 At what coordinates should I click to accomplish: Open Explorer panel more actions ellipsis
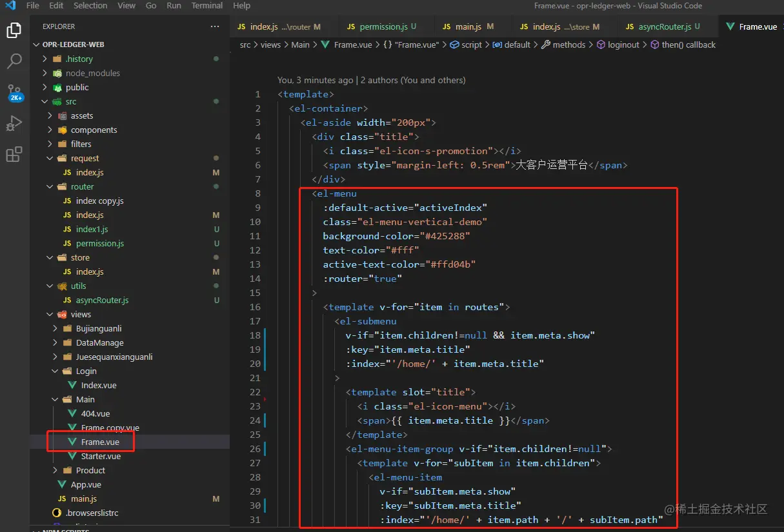[x=215, y=26]
